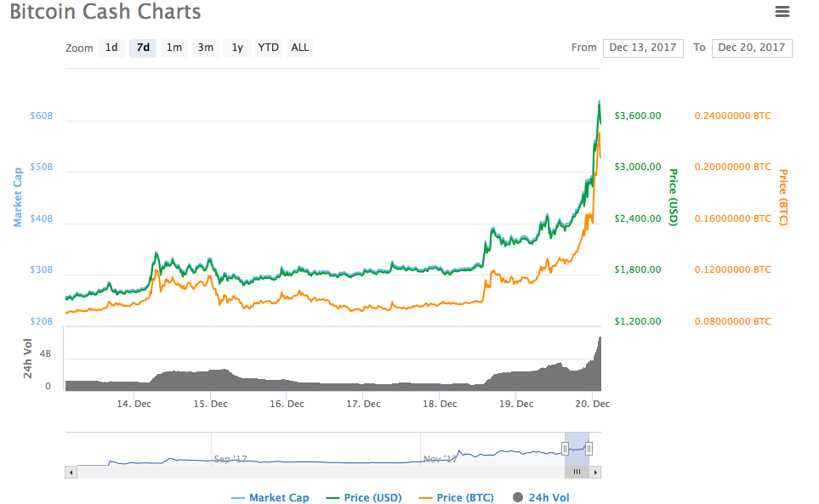Toggle Price (BTC) series in legend
This screenshot has height=504, width=819.
click(456, 498)
